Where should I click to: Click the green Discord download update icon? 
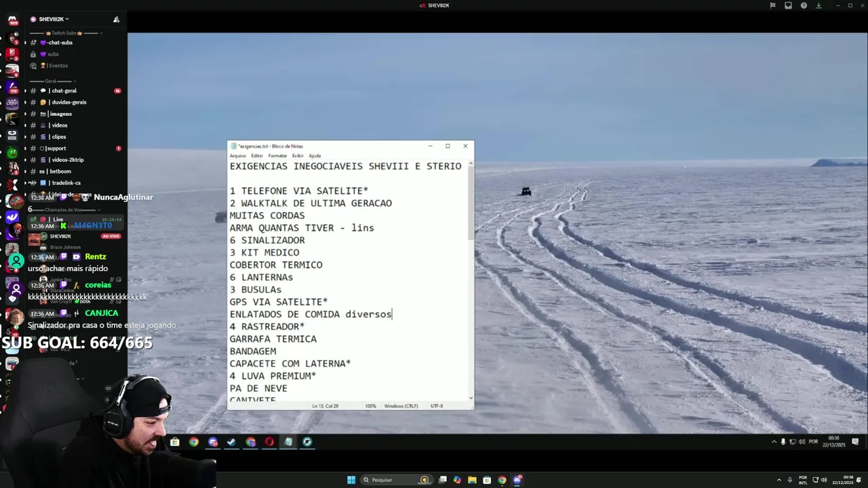tap(818, 5)
